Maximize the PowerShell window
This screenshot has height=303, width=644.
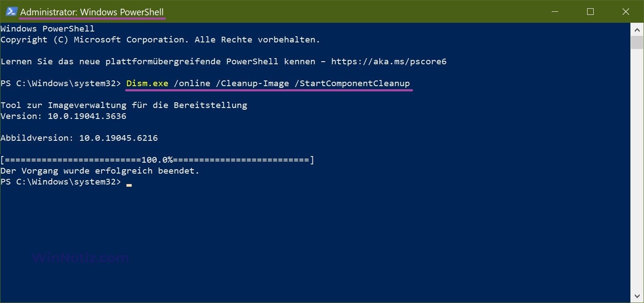pos(590,12)
